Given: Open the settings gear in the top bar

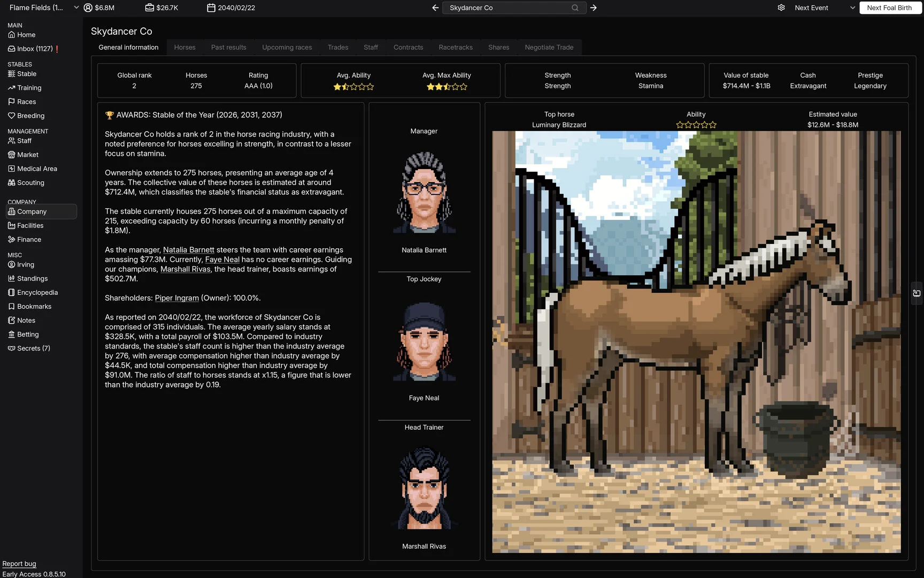Looking at the screenshot, I should [781, 7].
